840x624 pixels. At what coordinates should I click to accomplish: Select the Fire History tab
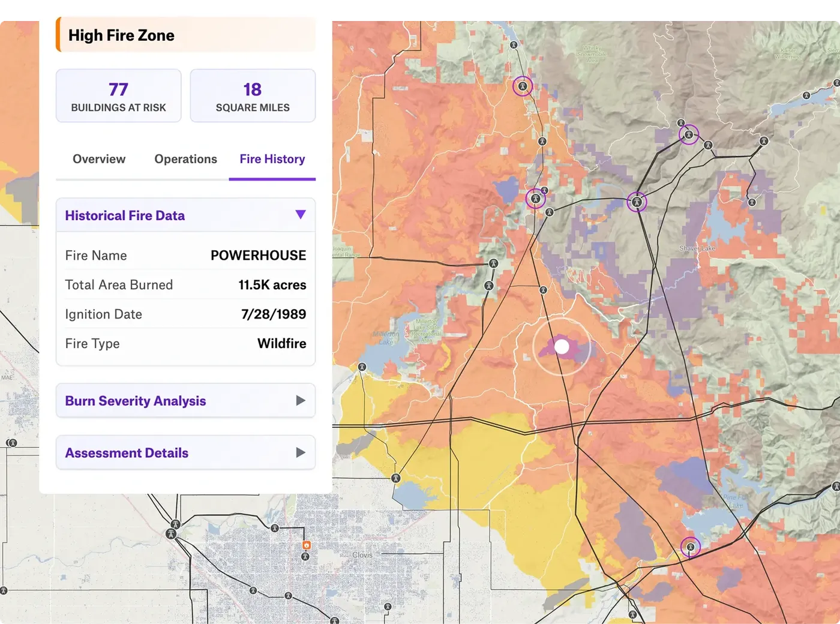[272, 159]
